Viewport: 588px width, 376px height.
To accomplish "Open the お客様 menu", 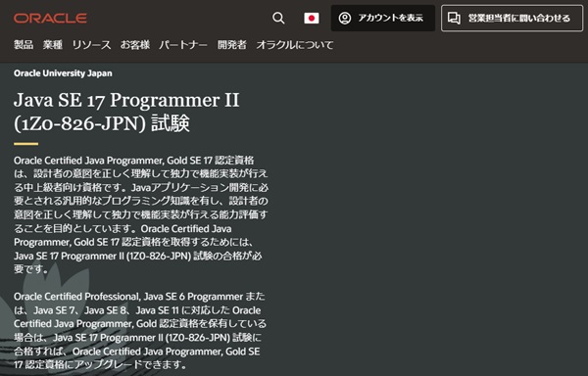I will (x=135, y=45).
